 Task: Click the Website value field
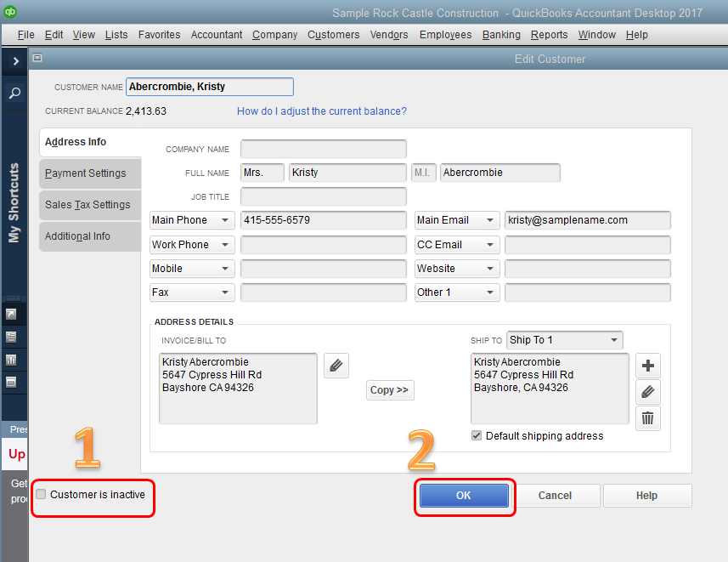pos(587,268)
